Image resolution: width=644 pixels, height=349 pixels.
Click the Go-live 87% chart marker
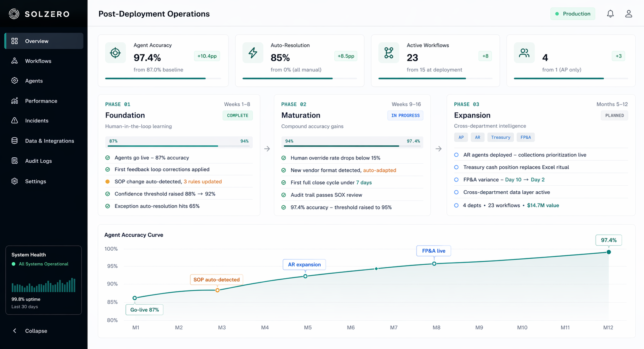135,298
